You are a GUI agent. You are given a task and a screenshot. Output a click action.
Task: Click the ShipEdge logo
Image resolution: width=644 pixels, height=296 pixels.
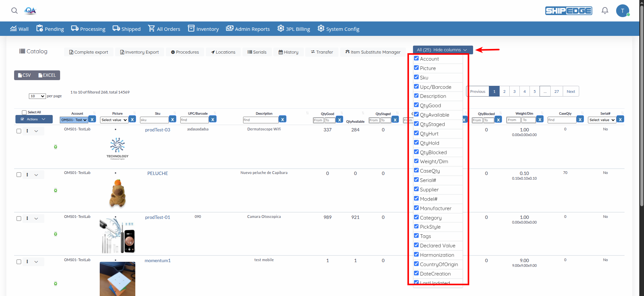568,11
